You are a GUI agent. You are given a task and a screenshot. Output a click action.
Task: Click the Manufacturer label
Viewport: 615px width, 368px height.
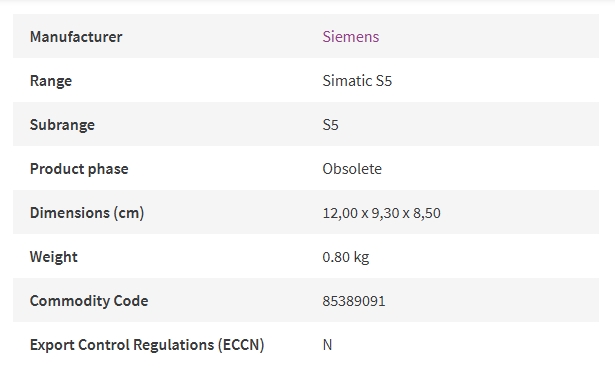(76, 36)
